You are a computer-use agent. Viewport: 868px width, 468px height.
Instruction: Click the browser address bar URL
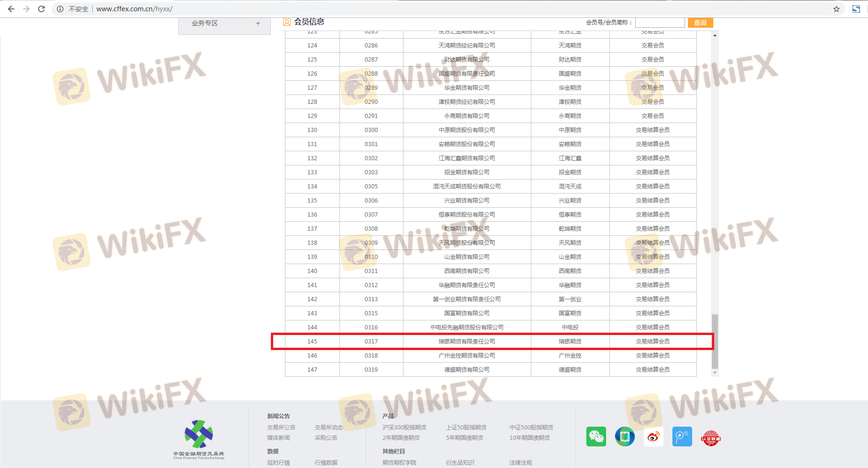tap(134, 9)
